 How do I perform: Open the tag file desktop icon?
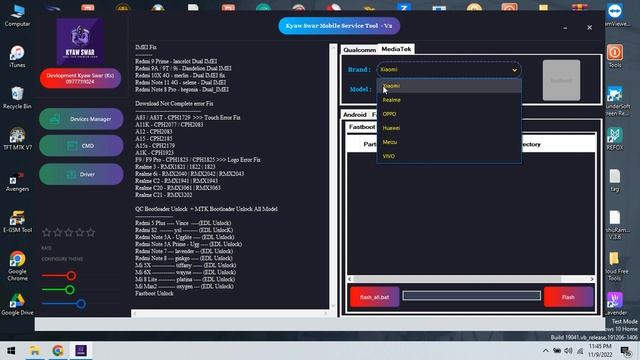click(x=615, y=180)
